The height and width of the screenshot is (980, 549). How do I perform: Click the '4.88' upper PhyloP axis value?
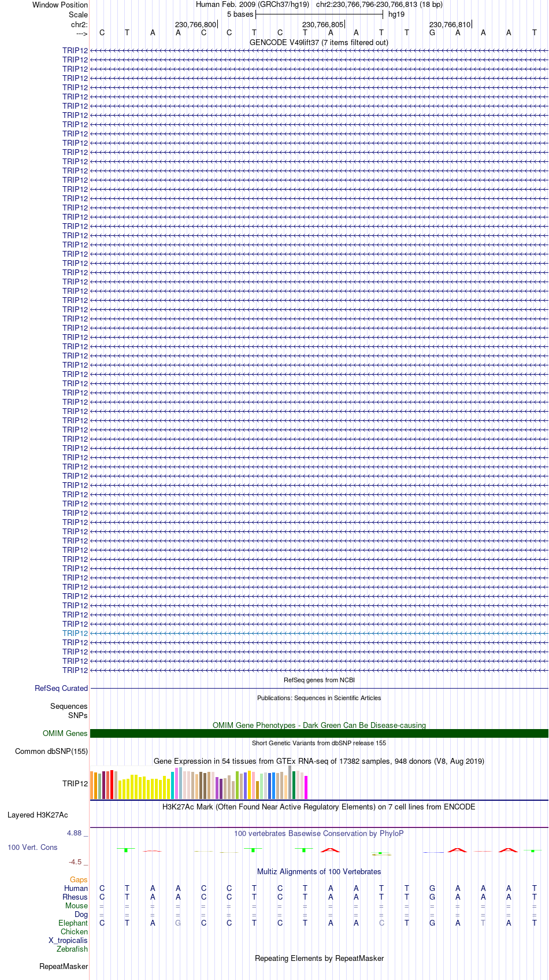pos(75,833)
